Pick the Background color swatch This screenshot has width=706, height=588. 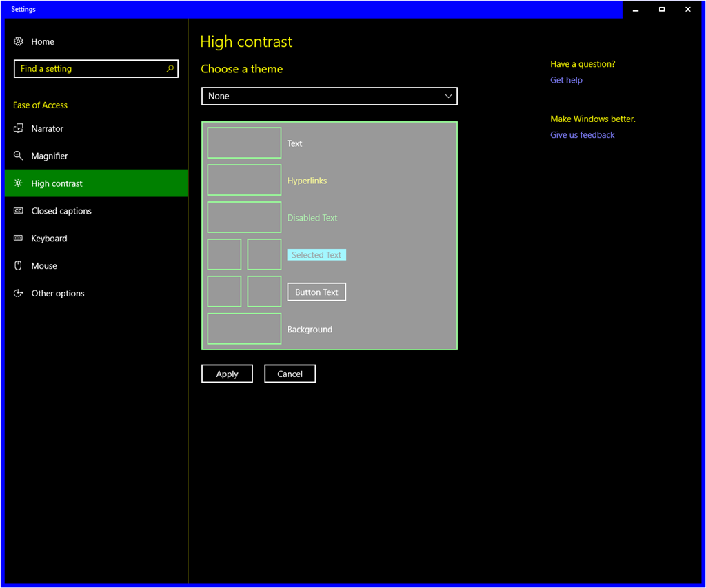244,329
